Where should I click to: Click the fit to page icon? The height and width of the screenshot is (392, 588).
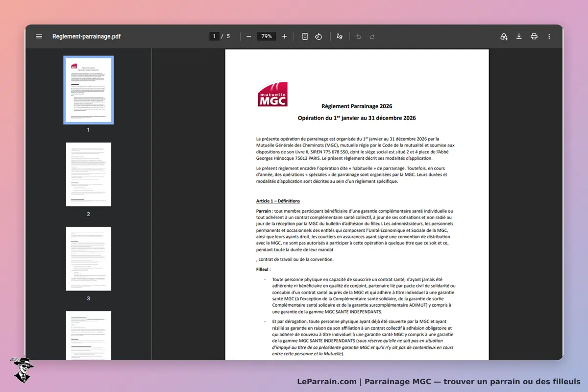[x=305, y=36]
